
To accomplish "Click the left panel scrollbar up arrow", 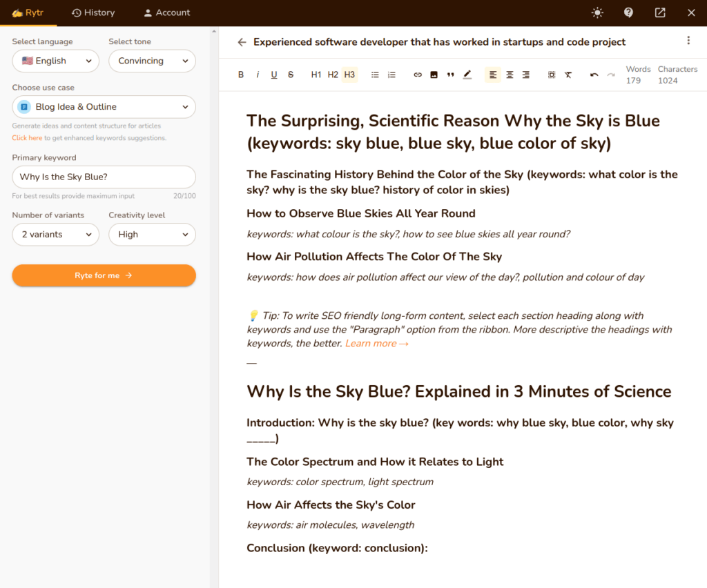I will pyautogui.click(x=214, y=32).
